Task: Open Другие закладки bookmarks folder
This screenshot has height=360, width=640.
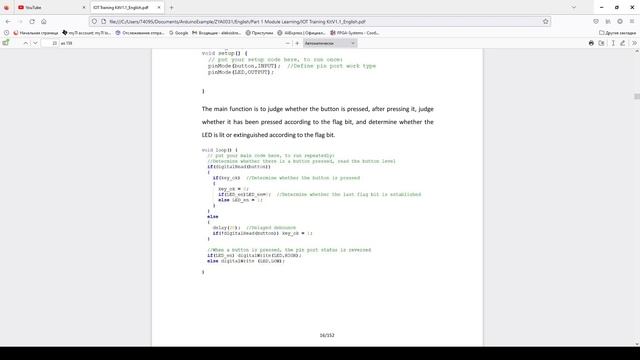Action: coord(617,33)
